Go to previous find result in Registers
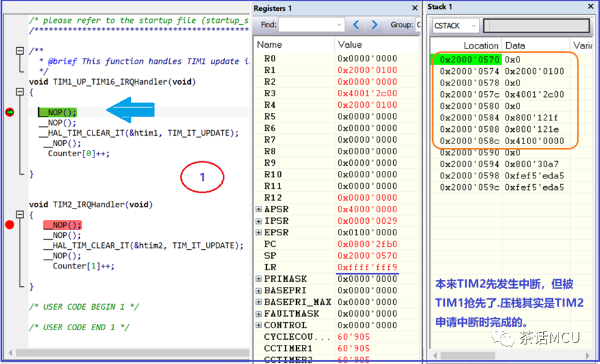 point(356,25)
